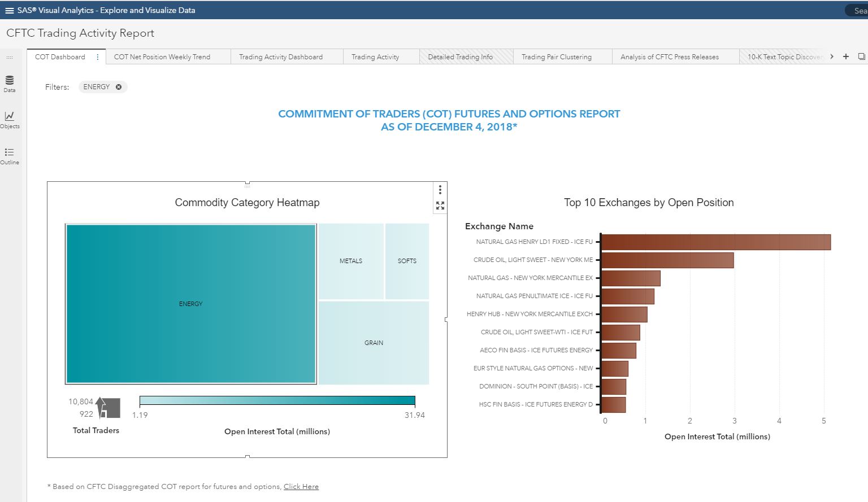
Task: Add a new report page
Action: (846, 56)
